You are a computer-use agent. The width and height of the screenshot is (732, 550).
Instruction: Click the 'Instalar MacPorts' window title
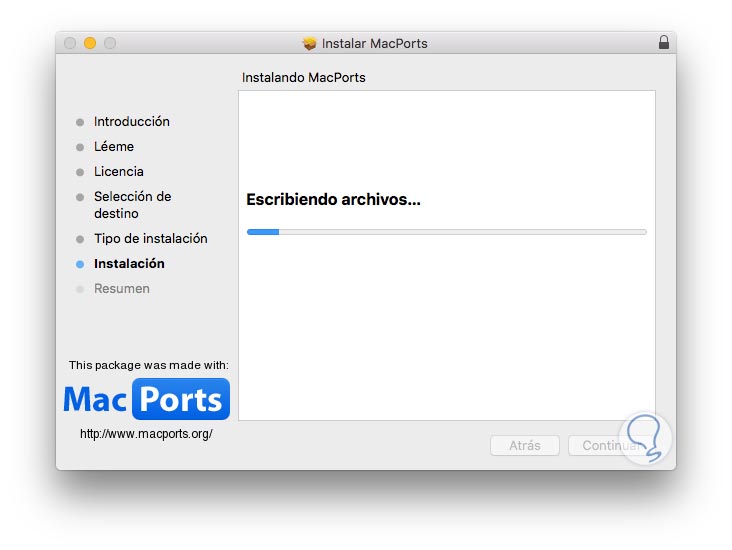[374, 43]
